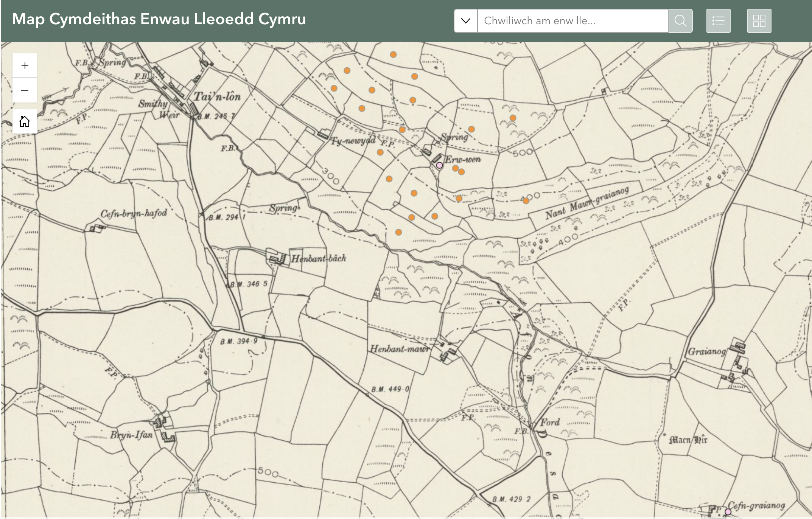Open the legend list panel icon
This screenshot has width=812, height=519.
[718, 21]
